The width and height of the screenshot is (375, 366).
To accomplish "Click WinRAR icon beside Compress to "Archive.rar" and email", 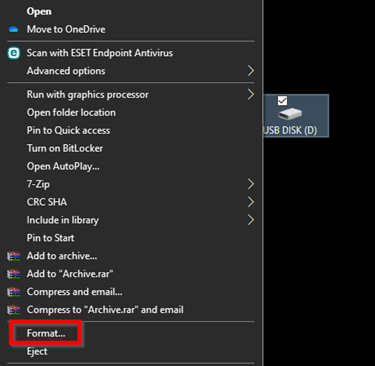I will click(x=14, y=310).
